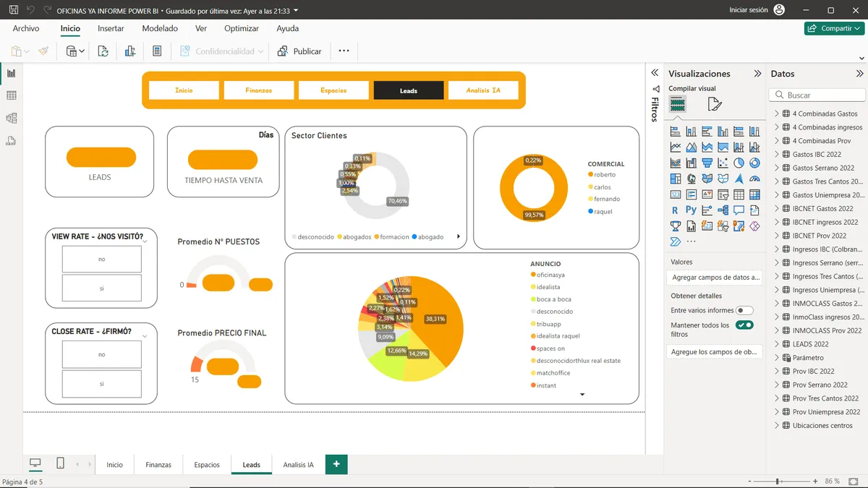The width and height of the screenshot is (868, 488).
Task: Click the zoom in plus button
Action: coord(814,481)
